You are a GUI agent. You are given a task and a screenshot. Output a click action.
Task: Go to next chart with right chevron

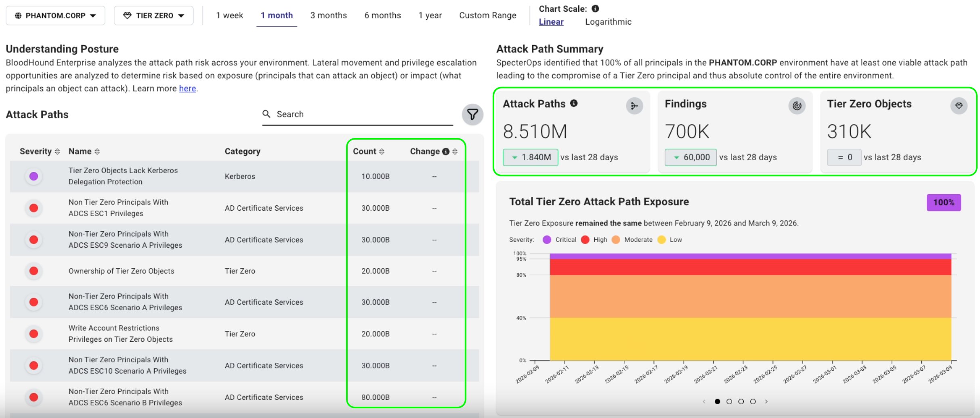click(766, 401)
